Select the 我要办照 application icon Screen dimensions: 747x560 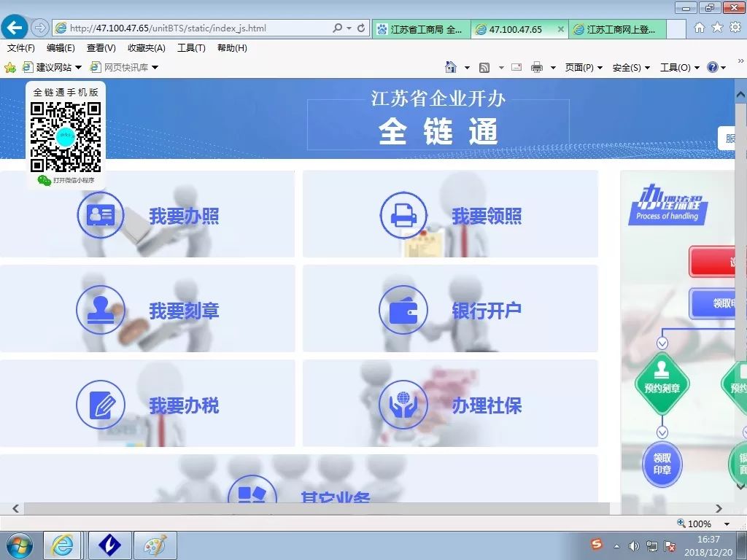100,214
